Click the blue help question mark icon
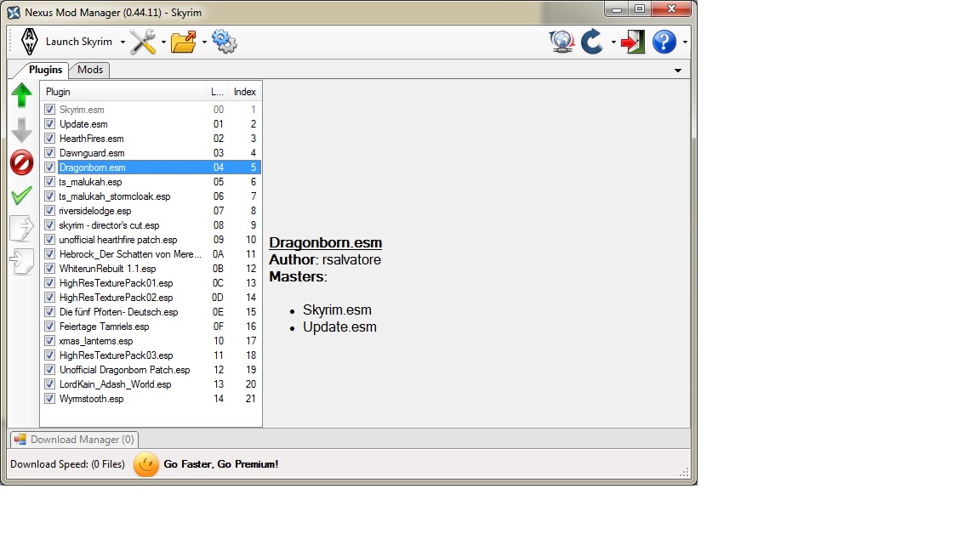 pyautogui.click(x=664, y=42)
